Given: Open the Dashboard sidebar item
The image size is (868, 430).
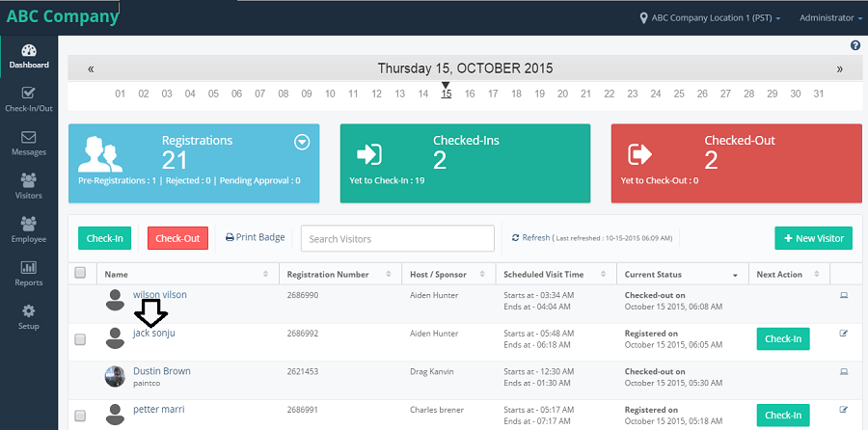Looking at the screenshot, I should point(29,57).
